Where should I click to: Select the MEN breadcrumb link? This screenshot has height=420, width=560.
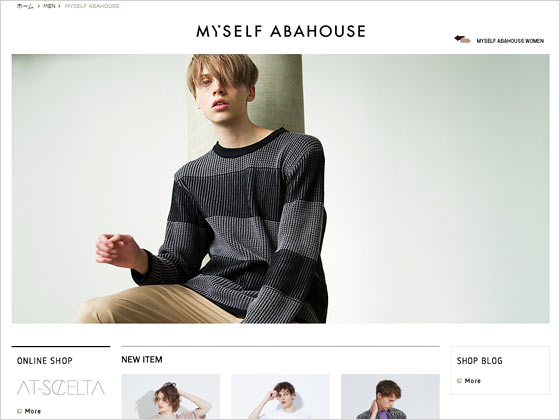point(49,6)
